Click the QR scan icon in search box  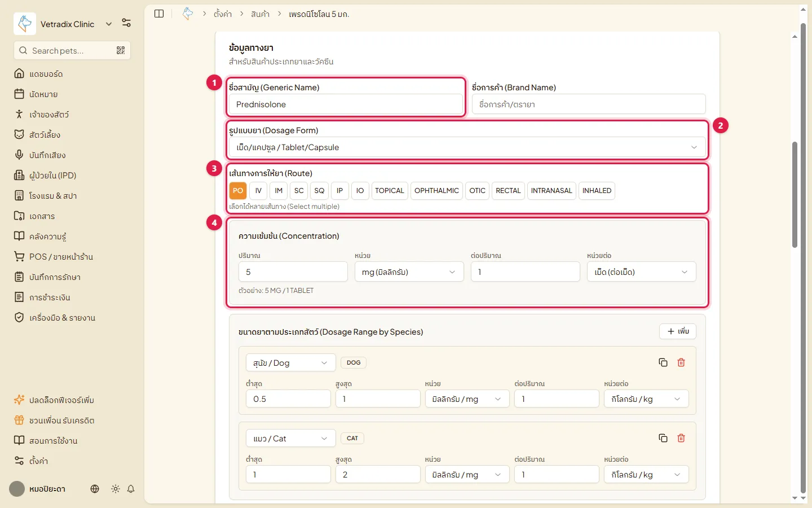coord(121,50)
